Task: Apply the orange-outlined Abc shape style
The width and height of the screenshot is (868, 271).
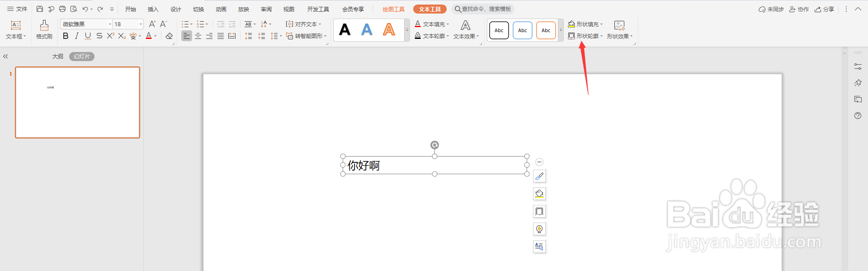Action: click(x=546, y=30)
